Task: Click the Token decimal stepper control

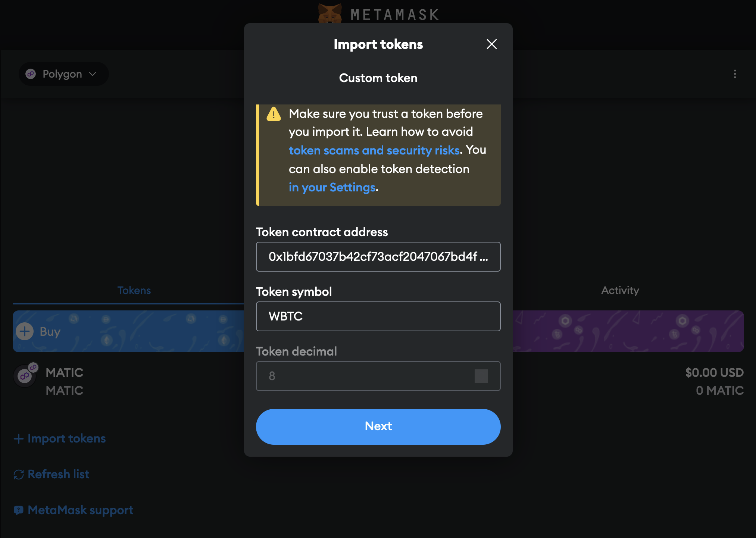Action: (x=481, y=376)
